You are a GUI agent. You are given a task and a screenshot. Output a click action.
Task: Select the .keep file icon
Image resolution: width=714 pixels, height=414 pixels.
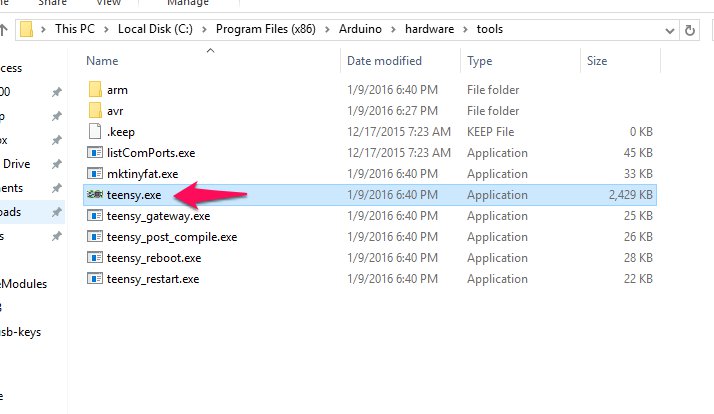[95, 131]
